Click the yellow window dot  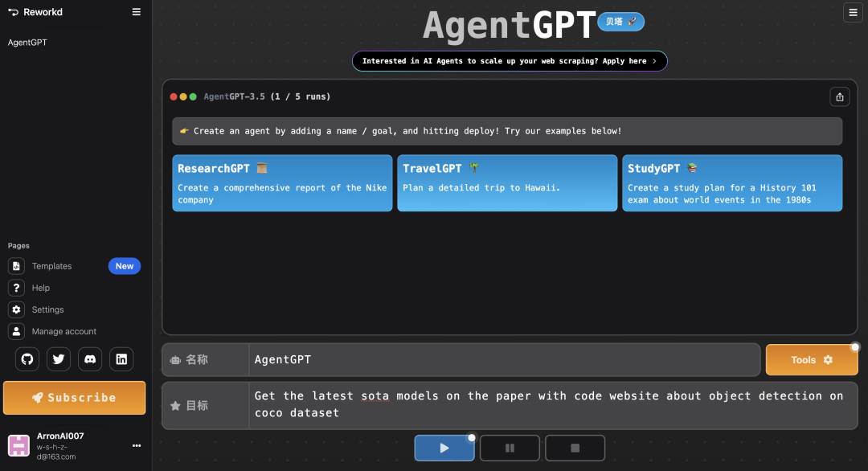[x=183, y=97]
